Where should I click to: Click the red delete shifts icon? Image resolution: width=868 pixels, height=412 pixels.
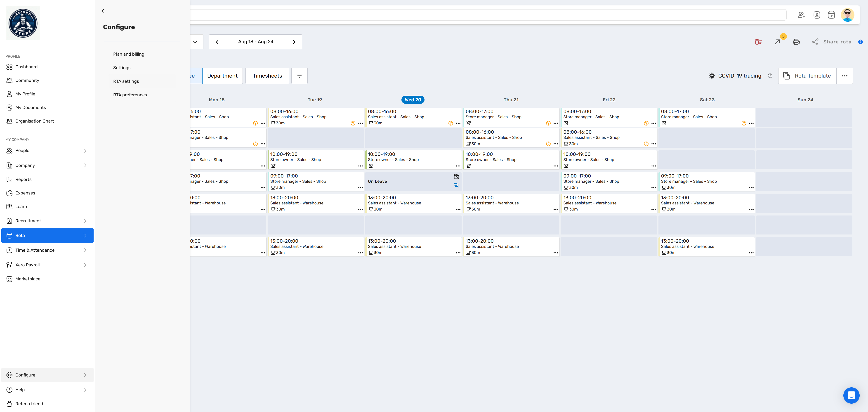pyautogui.click(x=758, y=42)
